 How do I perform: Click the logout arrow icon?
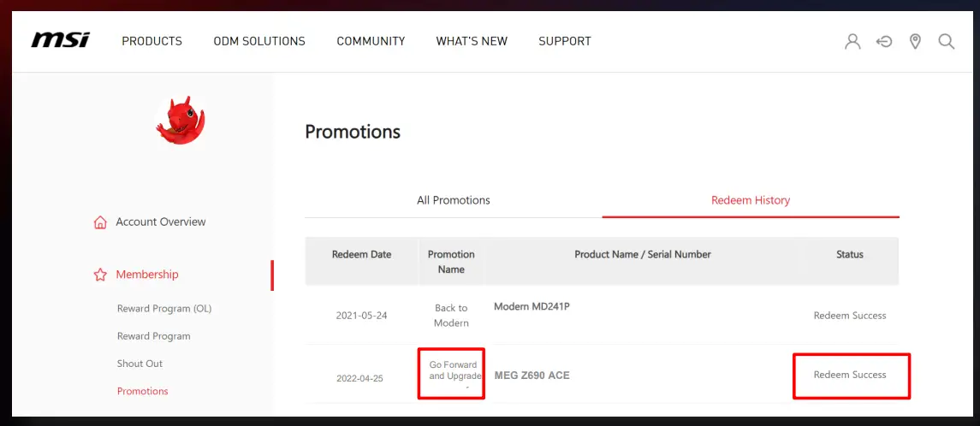point(884,41)
